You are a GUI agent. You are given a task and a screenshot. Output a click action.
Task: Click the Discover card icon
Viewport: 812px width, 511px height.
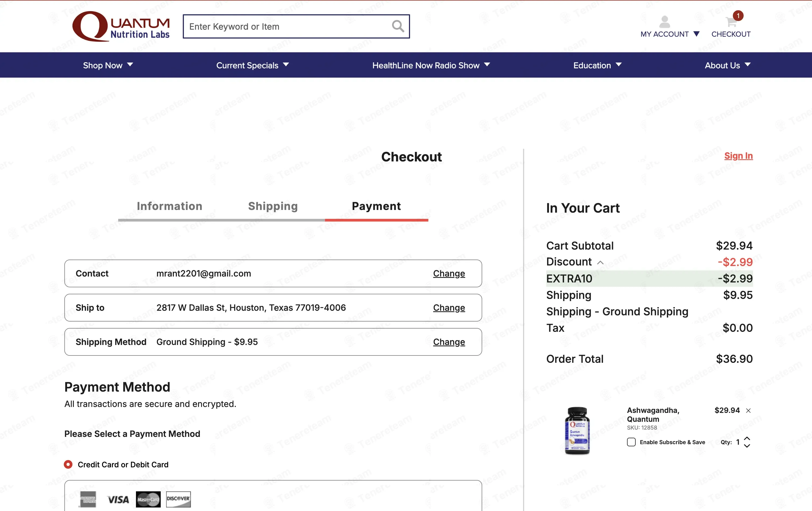178,499
